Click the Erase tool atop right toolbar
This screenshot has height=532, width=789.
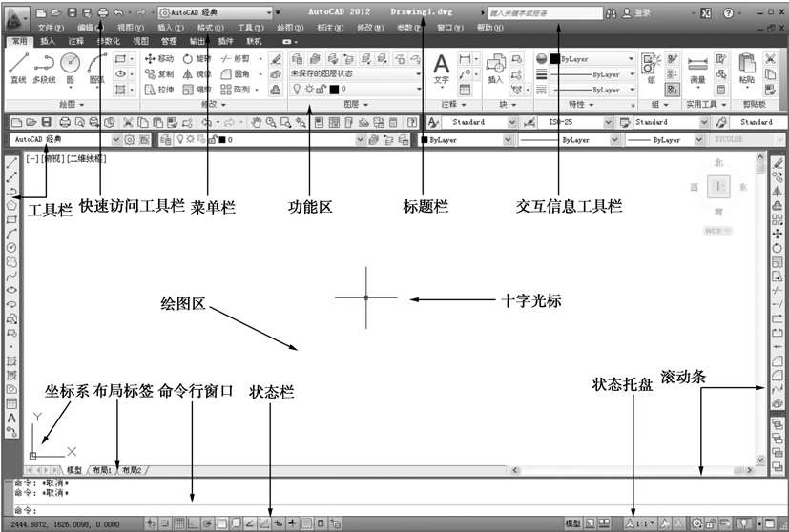[x=778, y=163]
